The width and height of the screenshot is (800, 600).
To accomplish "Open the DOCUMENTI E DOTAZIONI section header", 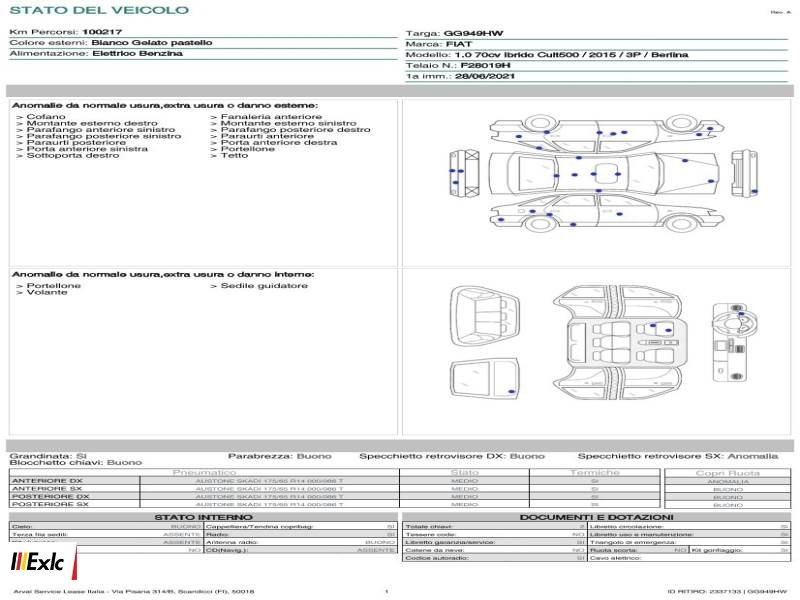I will click(596, 517).
